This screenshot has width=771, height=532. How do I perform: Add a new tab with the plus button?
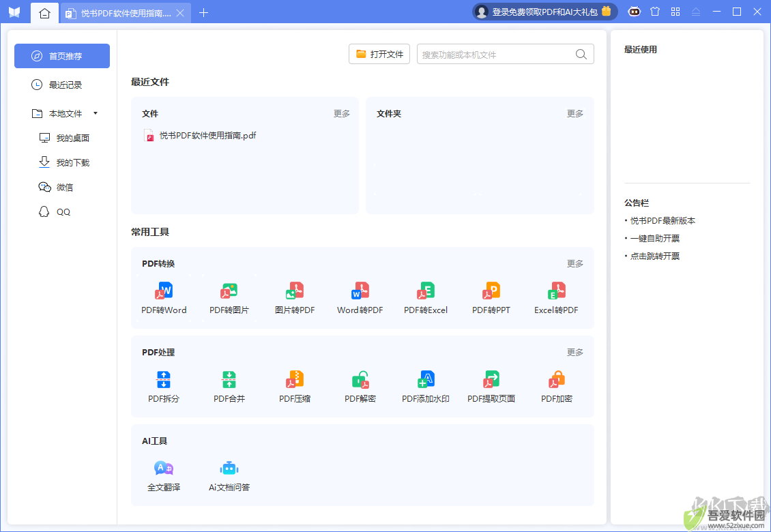(203, 13)
